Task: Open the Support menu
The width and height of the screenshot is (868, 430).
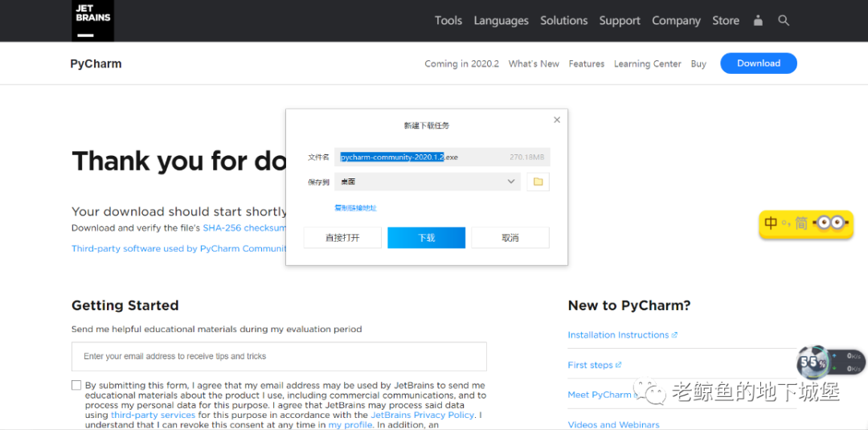Action: click(620, 20)
